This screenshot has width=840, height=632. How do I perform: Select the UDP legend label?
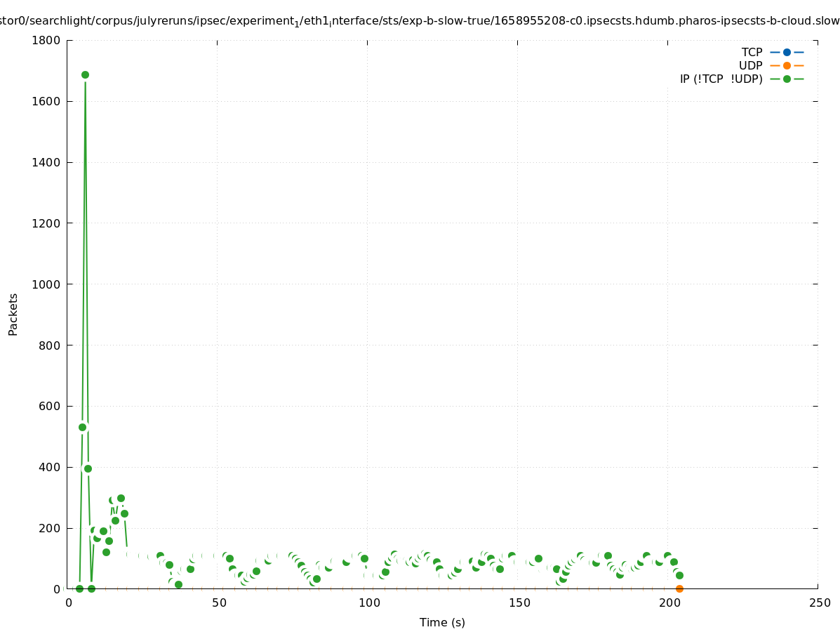tap(750, 66)
